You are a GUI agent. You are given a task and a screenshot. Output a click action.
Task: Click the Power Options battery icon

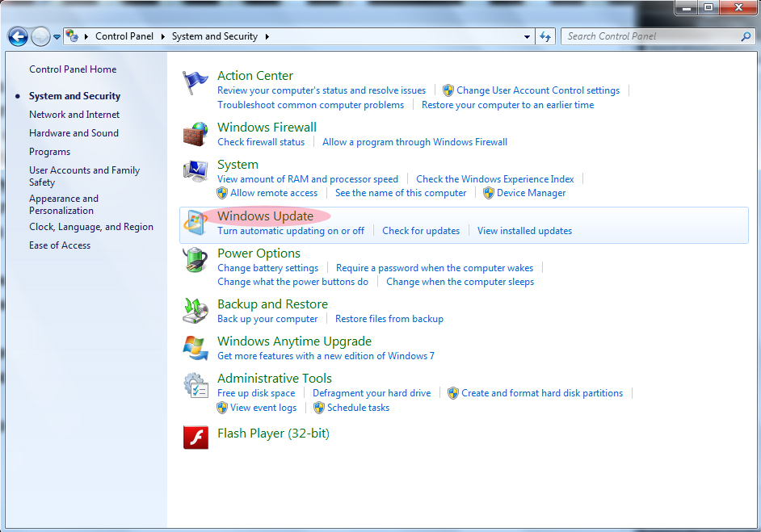(196, 260)
